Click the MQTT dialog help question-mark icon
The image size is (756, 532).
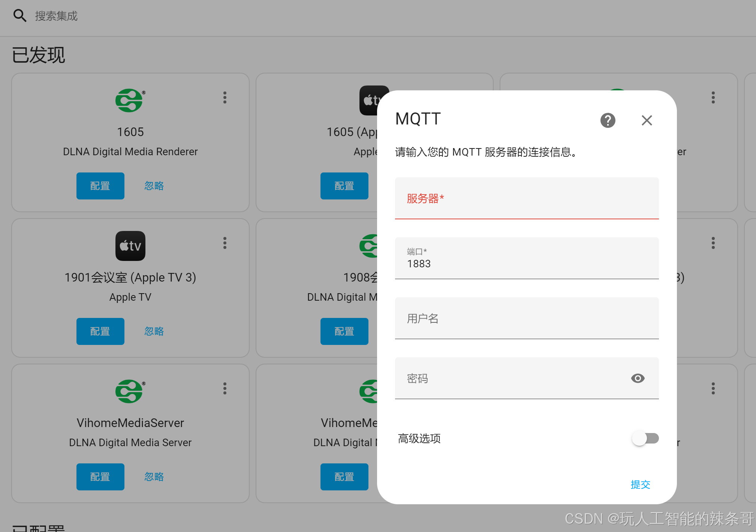[x=608, y=120]
